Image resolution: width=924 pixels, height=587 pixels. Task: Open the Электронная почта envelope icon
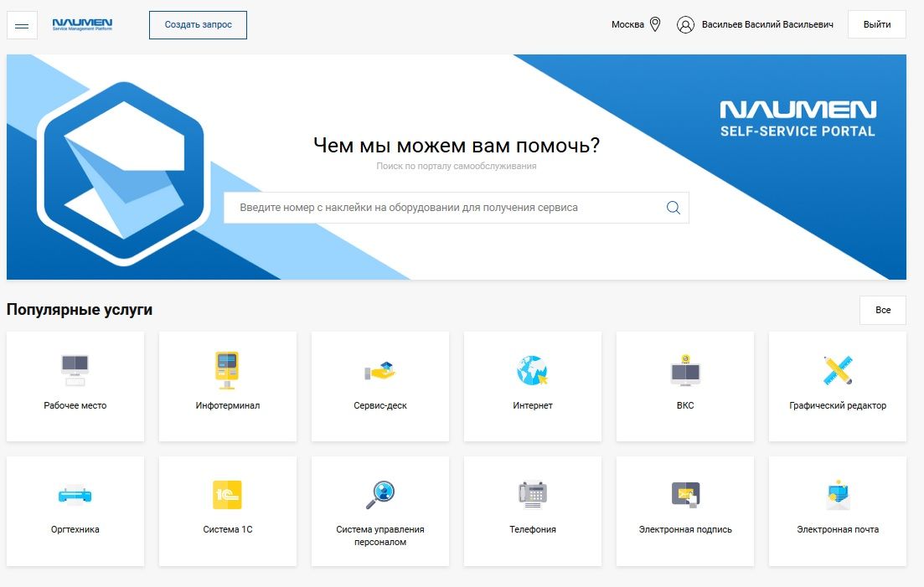click(838, 495)
